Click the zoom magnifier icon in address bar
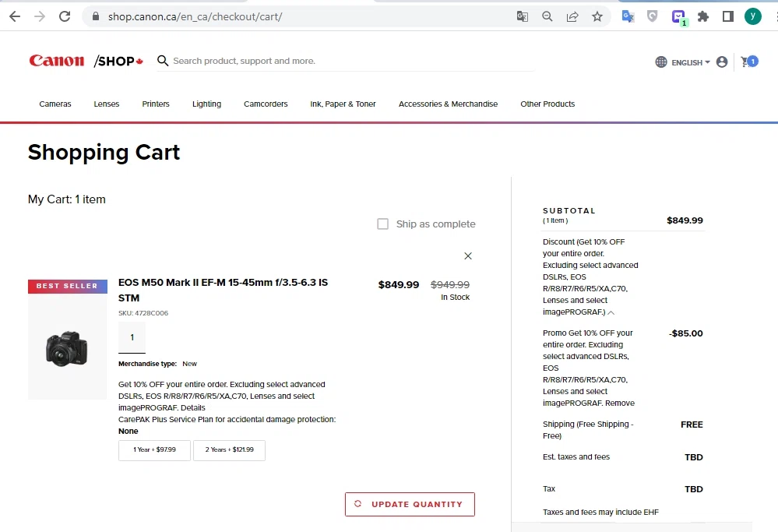Screen dimensions: 778x532 (547, 16)
